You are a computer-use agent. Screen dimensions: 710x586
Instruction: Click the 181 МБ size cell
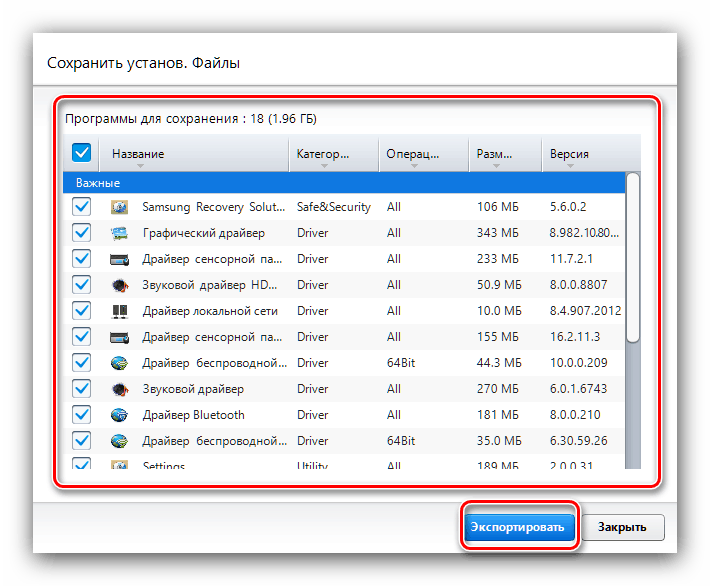point(498,415)
